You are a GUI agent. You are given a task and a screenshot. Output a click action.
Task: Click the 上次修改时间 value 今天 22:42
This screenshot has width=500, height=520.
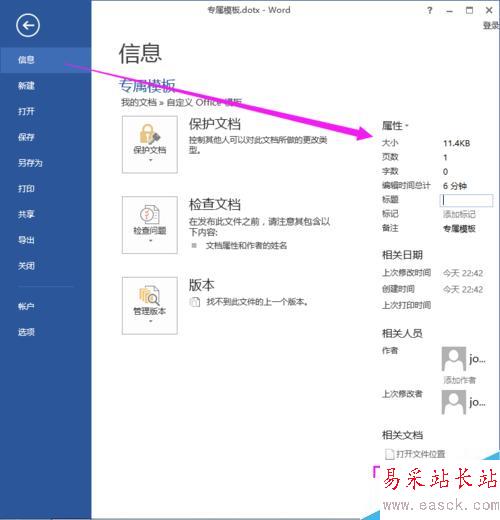click(x=463, y=273)
